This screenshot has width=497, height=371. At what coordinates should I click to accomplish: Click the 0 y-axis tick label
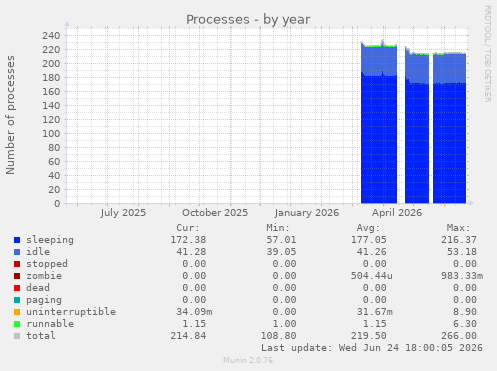tap(58, 204)
